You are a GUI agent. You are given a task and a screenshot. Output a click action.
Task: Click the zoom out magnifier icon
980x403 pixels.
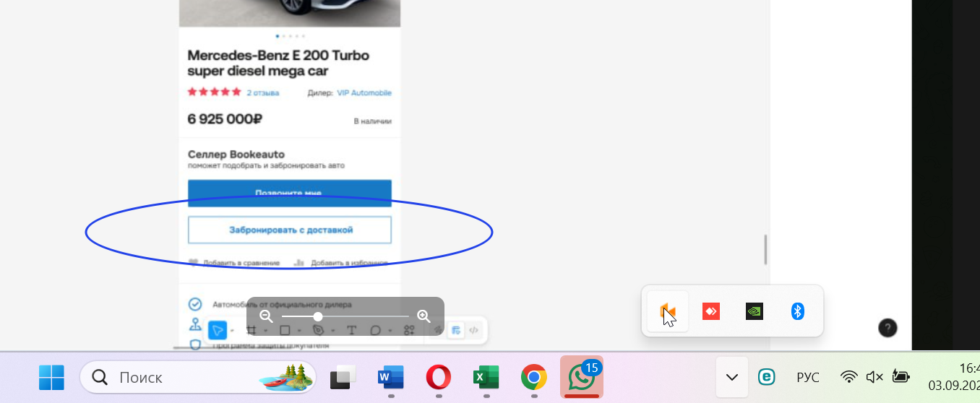point(266,316)
